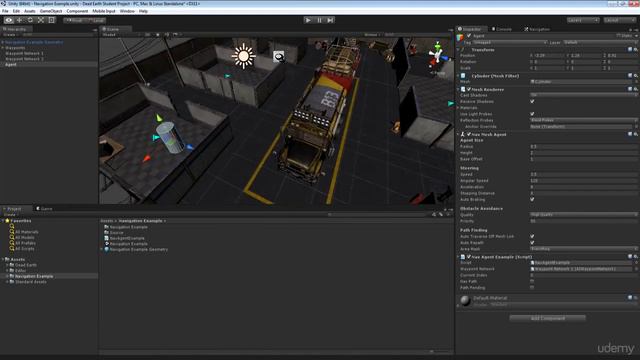This screenshot has width=640, height=360.
Task: Collapse the Waypoints item in Hierarchy
Action: pyautogui.click(x=3, y=48)
